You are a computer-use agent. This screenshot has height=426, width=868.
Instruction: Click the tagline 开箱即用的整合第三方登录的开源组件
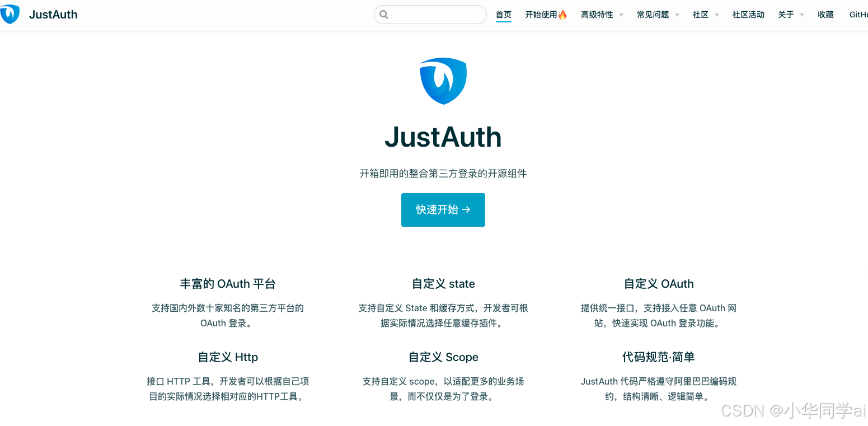[443, 174]
